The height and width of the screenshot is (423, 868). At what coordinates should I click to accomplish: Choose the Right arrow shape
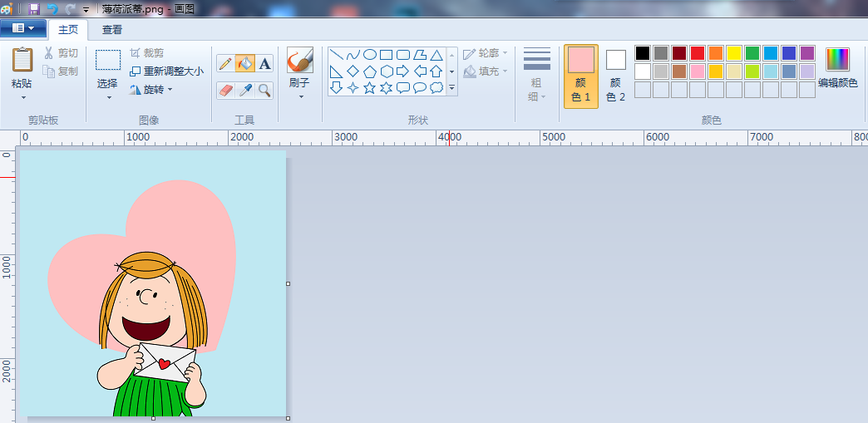403,71
